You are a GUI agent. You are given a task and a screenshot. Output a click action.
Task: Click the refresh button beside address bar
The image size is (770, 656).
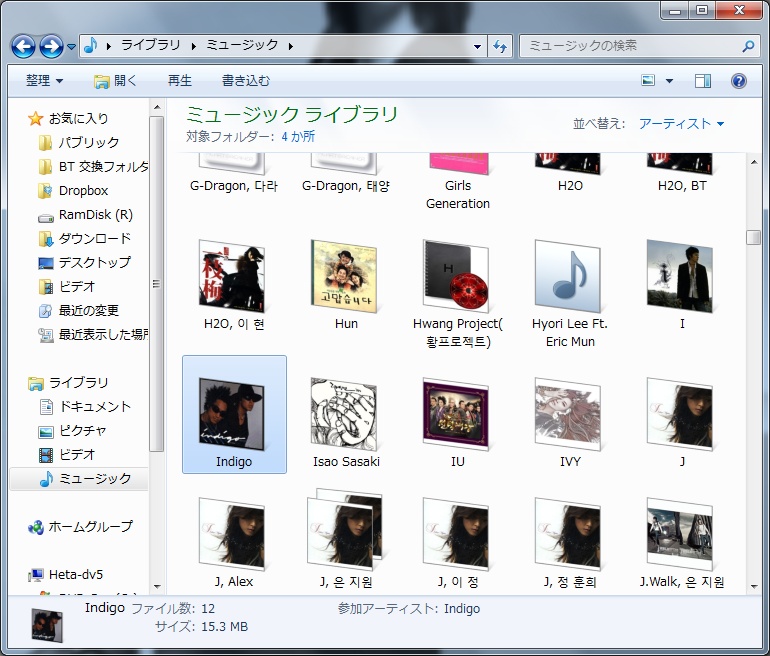coord(500,47)
